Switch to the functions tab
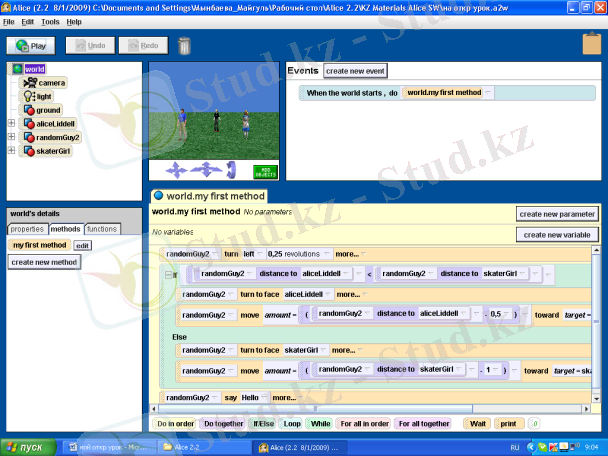Screen dimensions: 608x456 102,229
